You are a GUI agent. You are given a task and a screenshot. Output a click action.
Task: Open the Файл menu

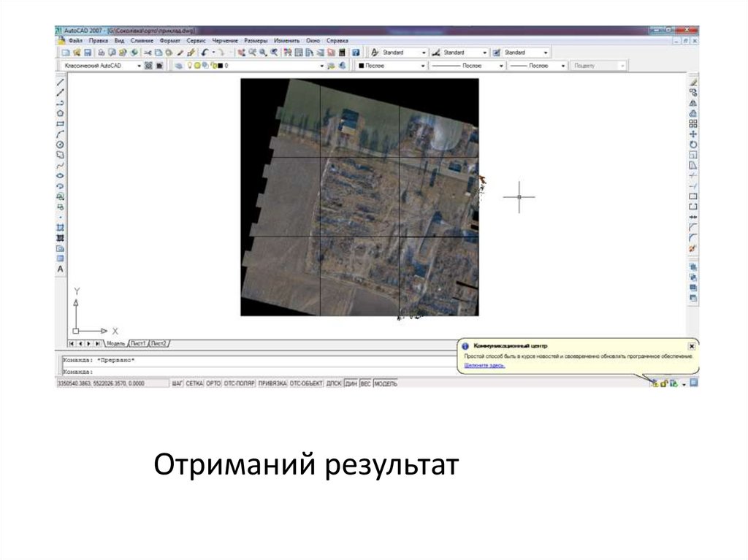click(x=75, y=41)
